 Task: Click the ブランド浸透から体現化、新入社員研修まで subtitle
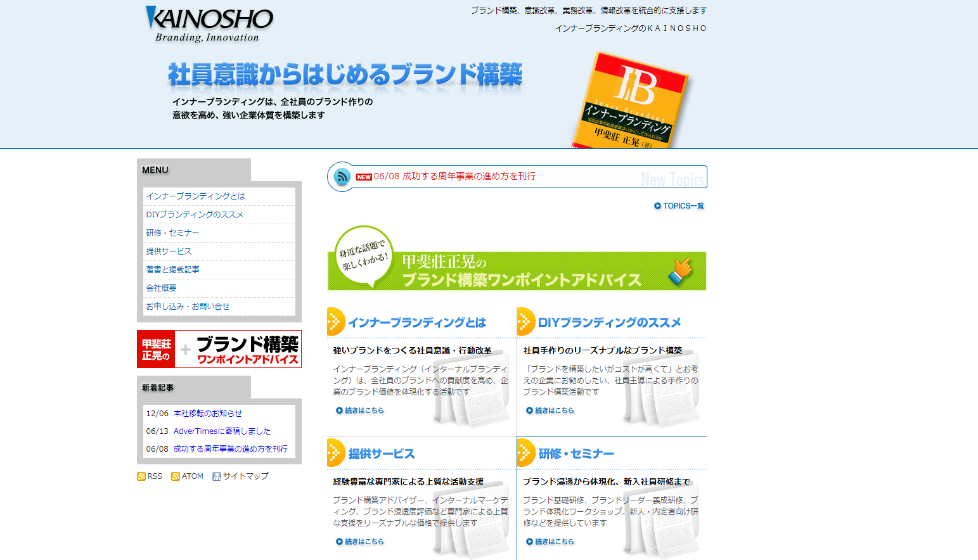tap(607, 481)
